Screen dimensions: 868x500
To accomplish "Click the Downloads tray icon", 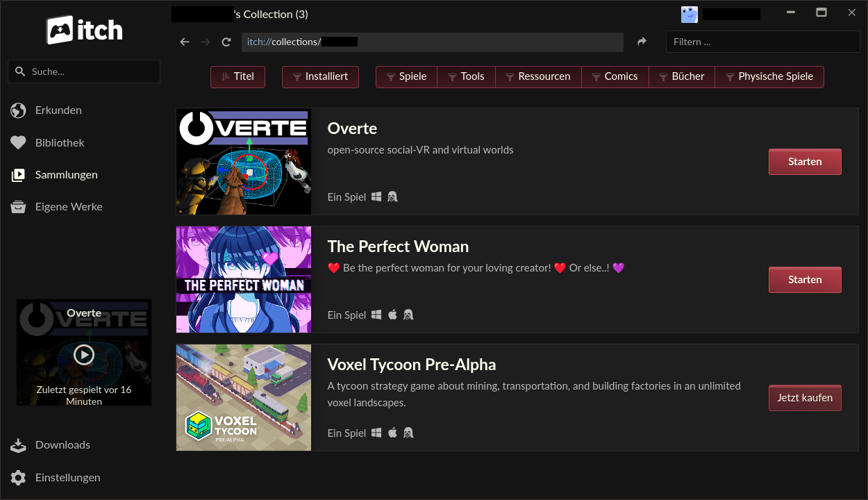I will click(x=18, y=445).
